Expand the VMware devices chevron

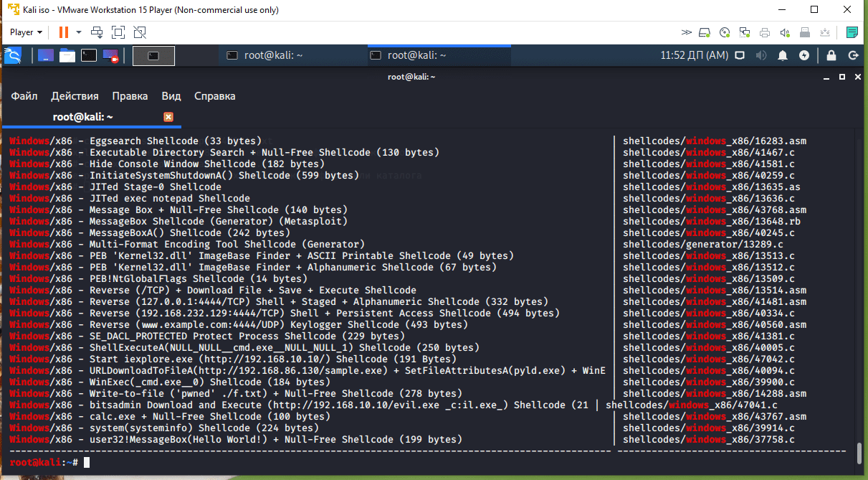coord(686,32)
